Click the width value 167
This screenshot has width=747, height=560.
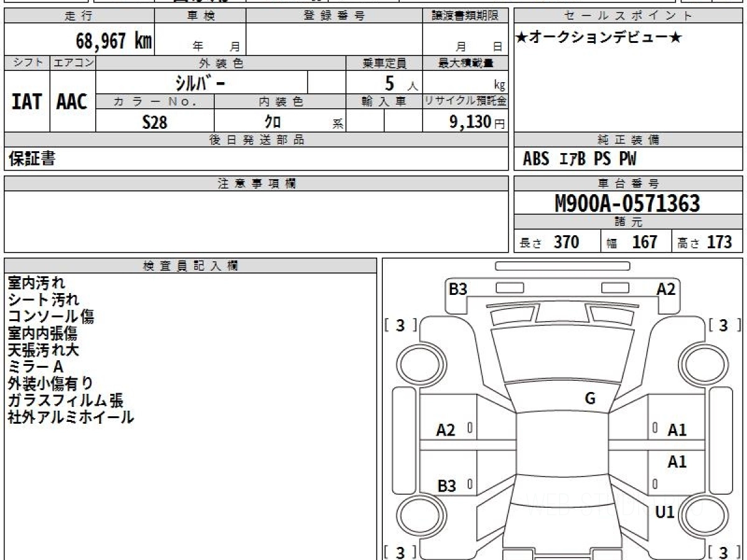pos(644,242)
